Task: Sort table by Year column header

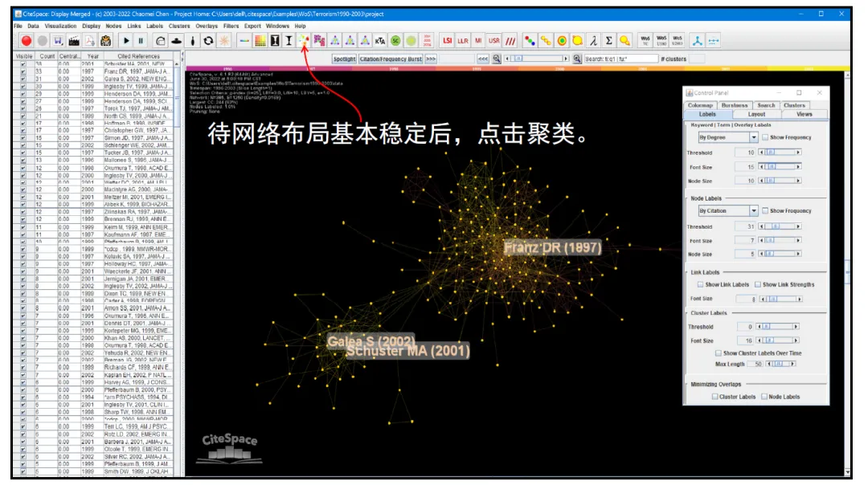Action: 92,56
